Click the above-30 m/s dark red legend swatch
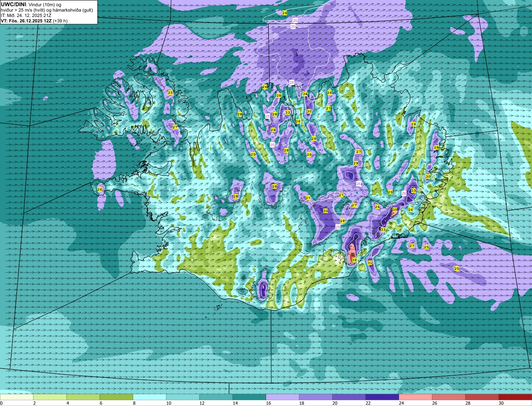Screen dimensions: 532x406 point(515,397)
